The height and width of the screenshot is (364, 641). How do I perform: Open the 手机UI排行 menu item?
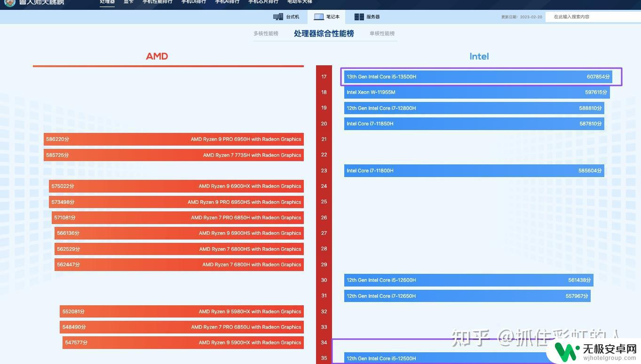(194, 2)
